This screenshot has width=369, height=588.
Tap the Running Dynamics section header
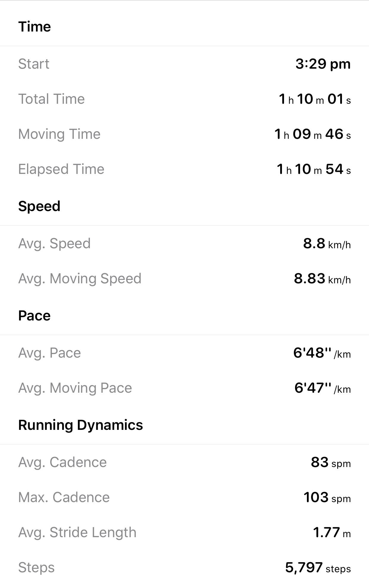point(81,425)
